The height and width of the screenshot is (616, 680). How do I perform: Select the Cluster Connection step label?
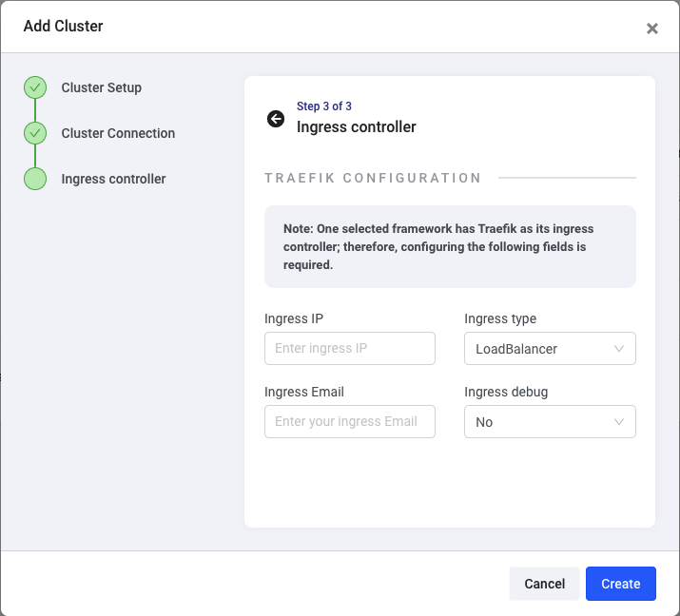[x=118, y=133]
